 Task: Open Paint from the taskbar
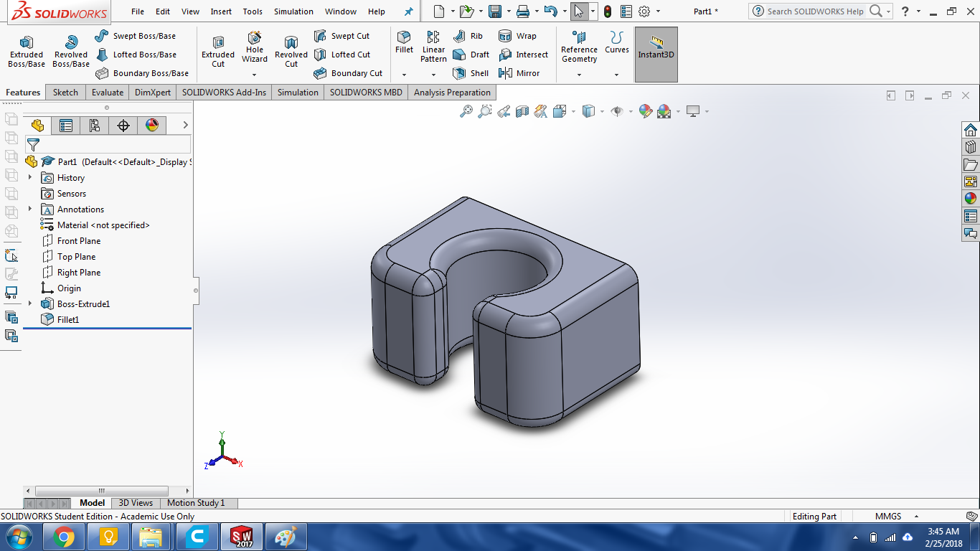tap(286, 537)
